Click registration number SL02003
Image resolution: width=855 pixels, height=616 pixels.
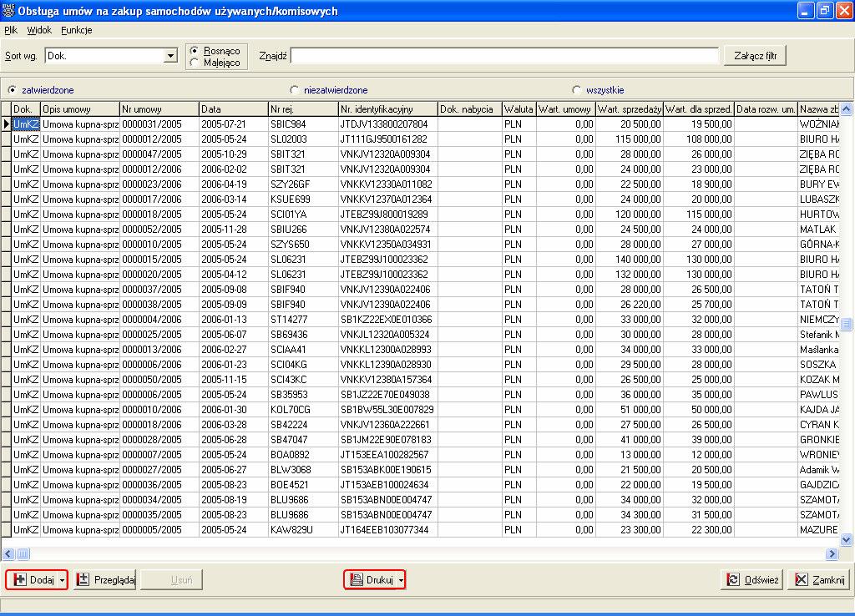point(304,139)
